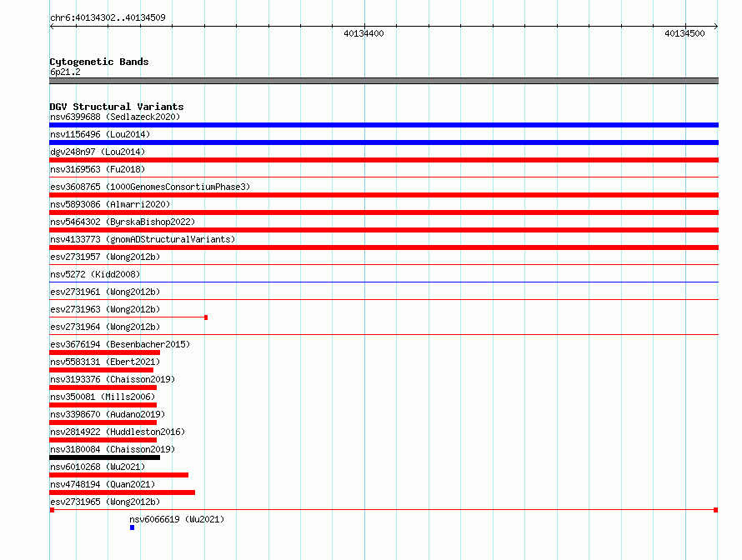This screenshot has width=742, height=560.
Task: Click the blue bar for nsv6399688
Action: coord(384,125)
